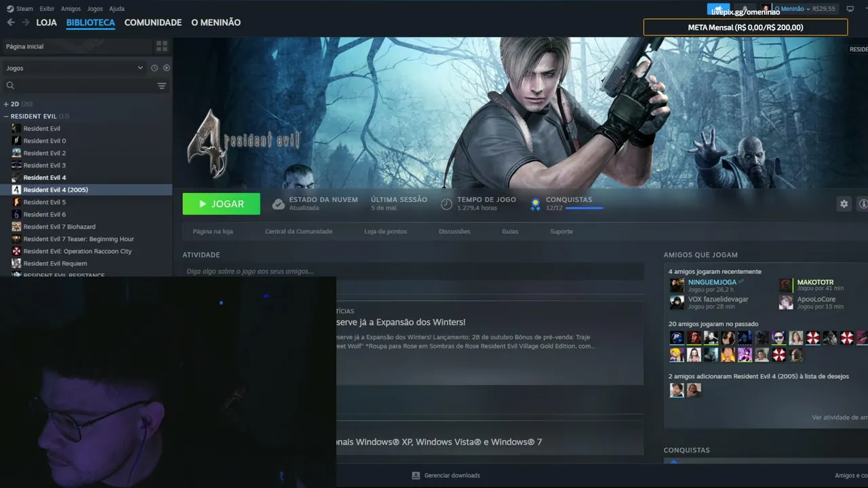Select Resident Evil 7 Biohazard game icon

point(16,226)
